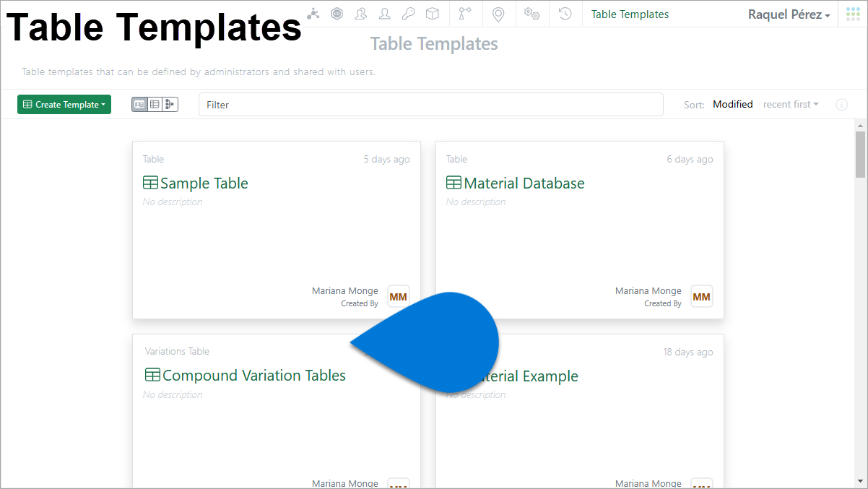Click the Table Templates breadcrumb tab

(x=630, y=14)
